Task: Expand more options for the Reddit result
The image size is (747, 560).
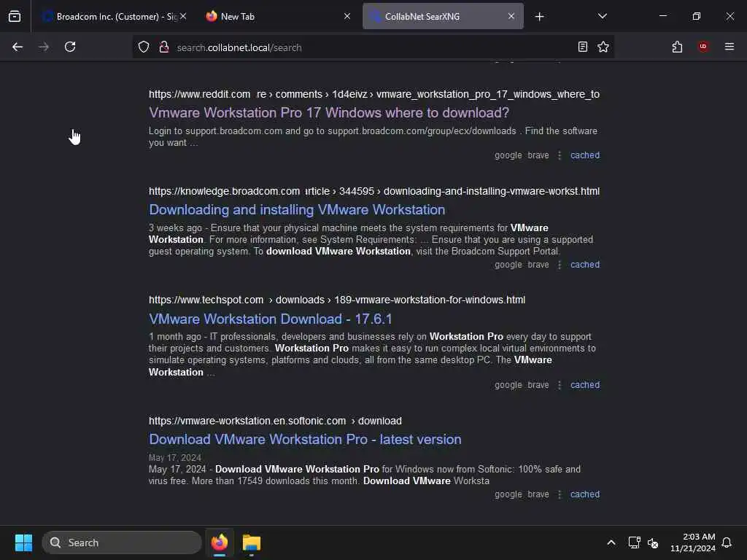Action: pyautogui.click(x=560, y=155)
